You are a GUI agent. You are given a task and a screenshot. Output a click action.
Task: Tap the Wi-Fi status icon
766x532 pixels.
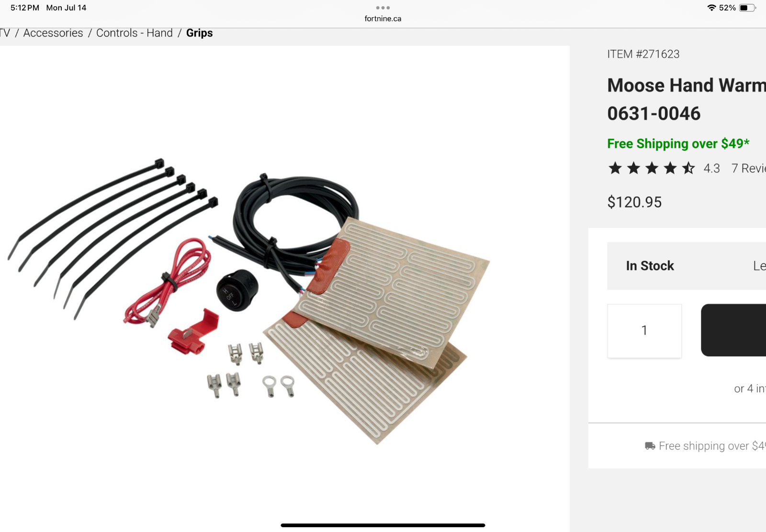tap(711, 8)
